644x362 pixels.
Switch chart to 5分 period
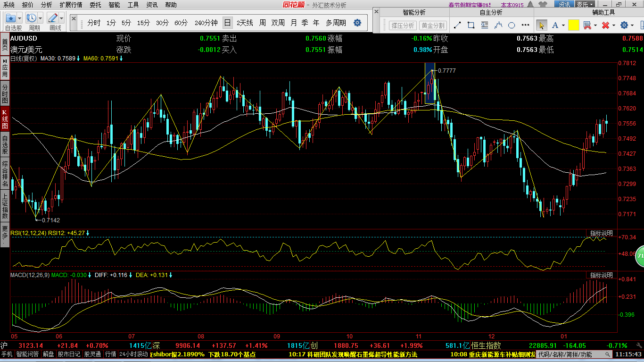(126, 23)
